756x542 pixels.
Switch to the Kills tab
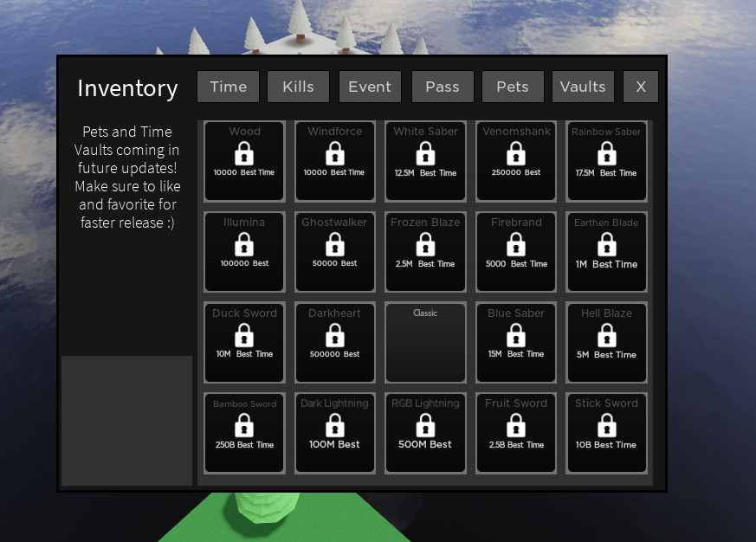(298, 87)
